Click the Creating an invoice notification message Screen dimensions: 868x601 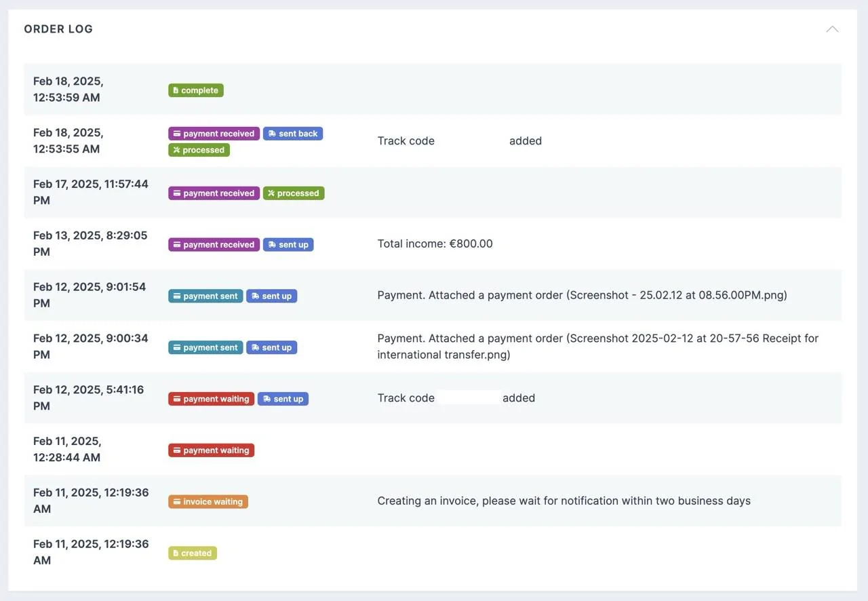[x=564, y=501]
